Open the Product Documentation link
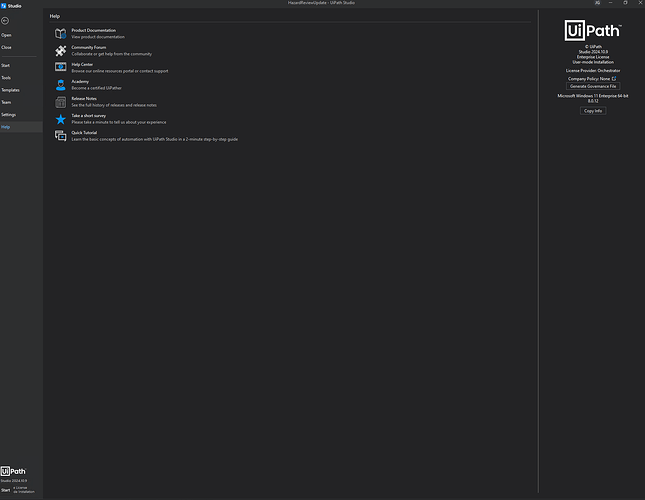This screenshot has width=645, height=500. tap(93, 30)
